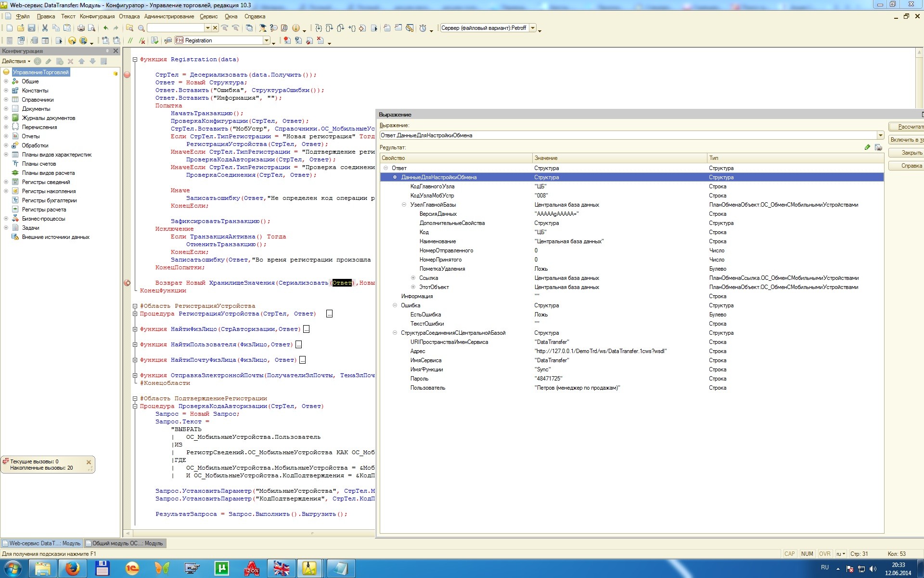
Task: Click the search magnifier icon in toolbar
Action: coord(141,28)
